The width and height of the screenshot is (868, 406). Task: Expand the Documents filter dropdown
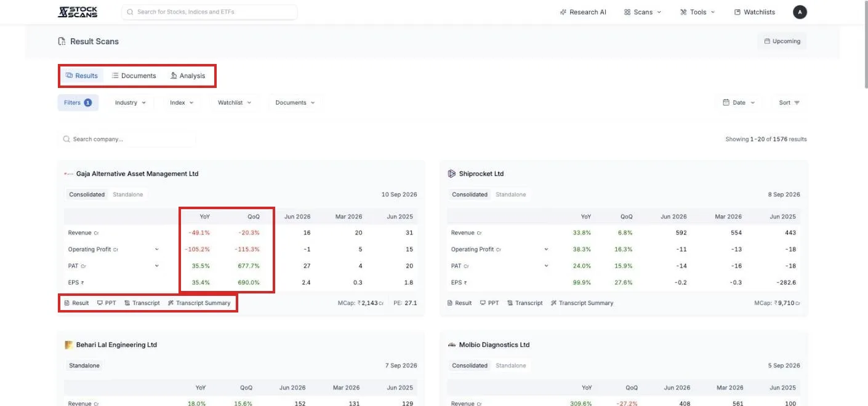tap(295, 103)
